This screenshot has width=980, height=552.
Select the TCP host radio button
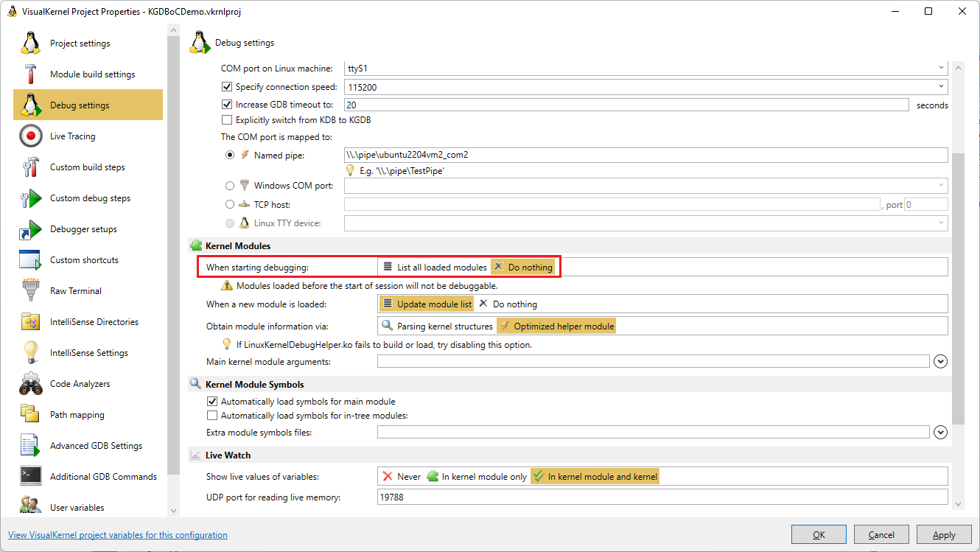(x=231, y=204)
